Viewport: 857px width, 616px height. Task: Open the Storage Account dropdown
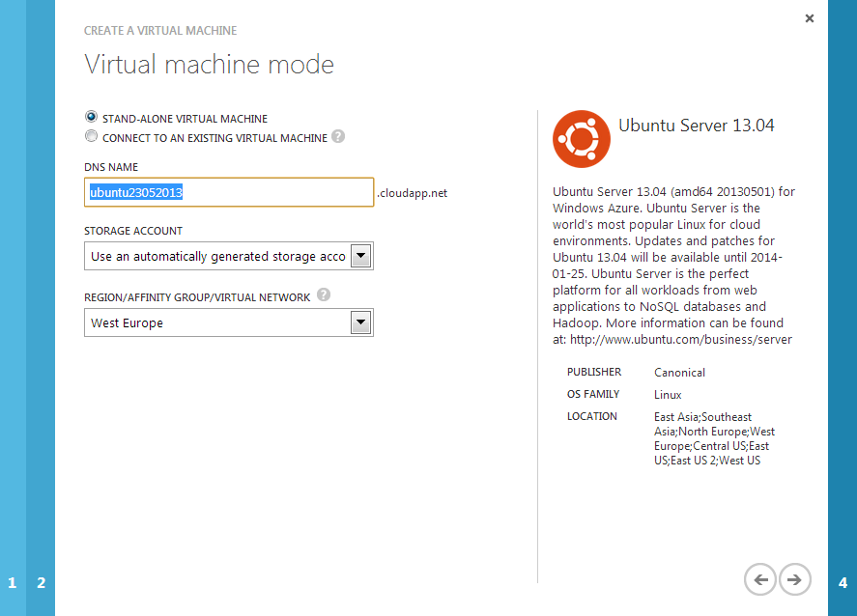click(360, 256)
